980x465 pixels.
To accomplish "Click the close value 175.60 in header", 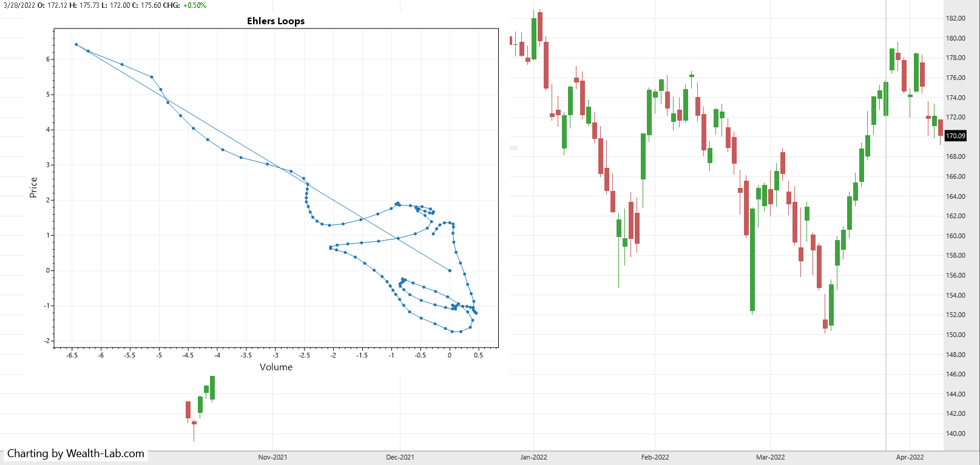I will coord(151,5).
